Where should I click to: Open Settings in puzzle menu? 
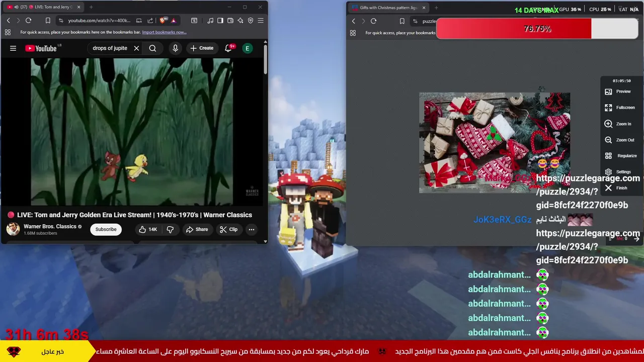point(618,172)
